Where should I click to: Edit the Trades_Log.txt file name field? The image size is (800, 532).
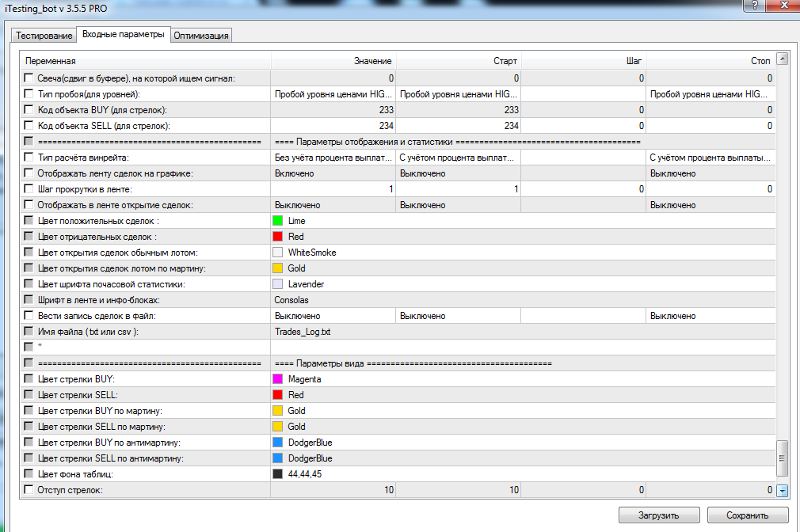pyautogui.click(x=333, y=332)
